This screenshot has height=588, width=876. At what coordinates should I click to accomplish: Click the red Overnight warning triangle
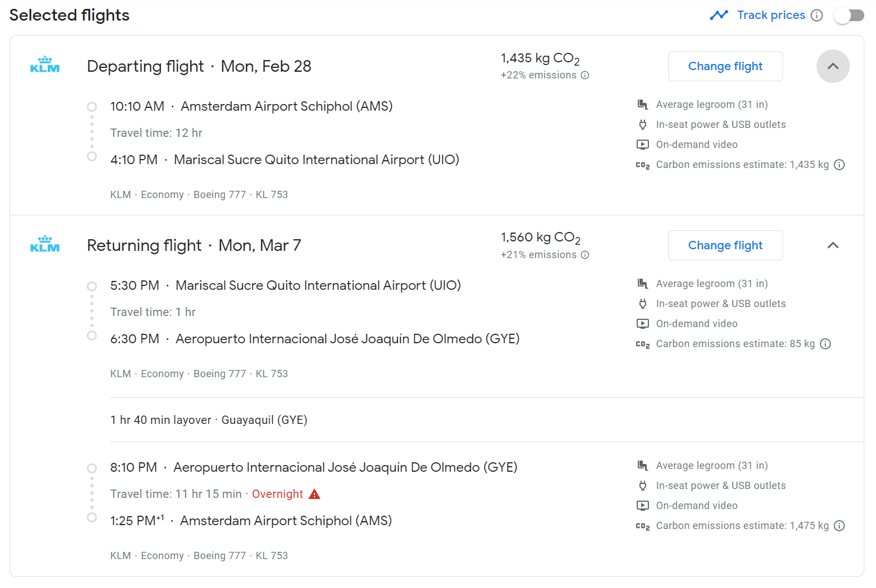tap(314, 494)
